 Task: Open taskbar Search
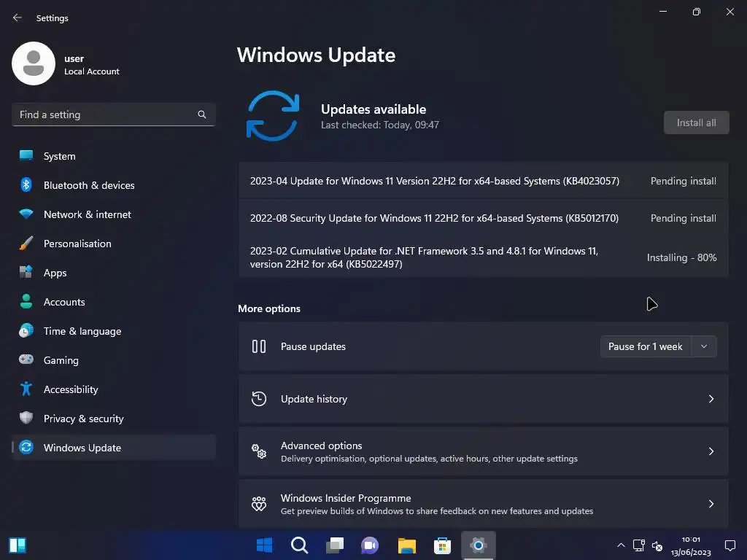tap(300, 545)
